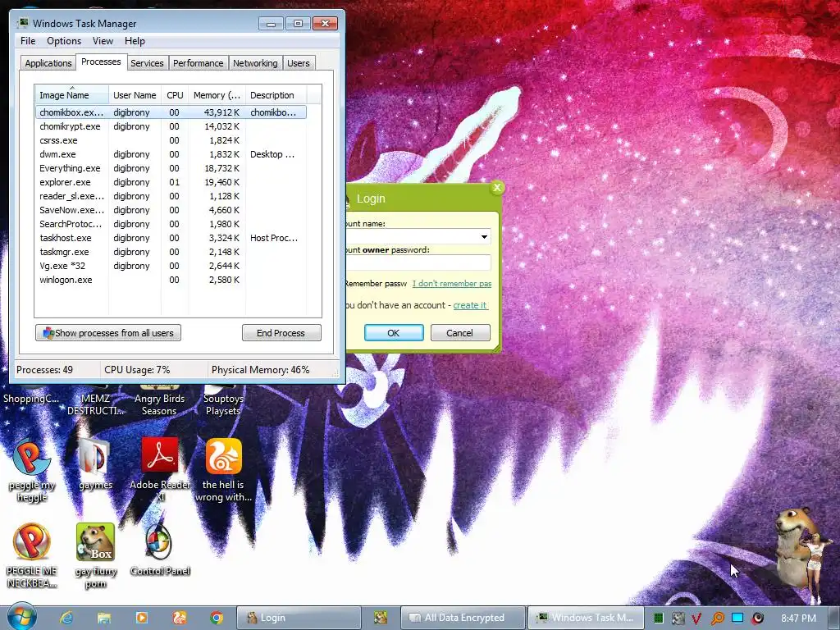Select the Everything.exe process row
This screenshot has height=630, width=840.
point(171,168)
